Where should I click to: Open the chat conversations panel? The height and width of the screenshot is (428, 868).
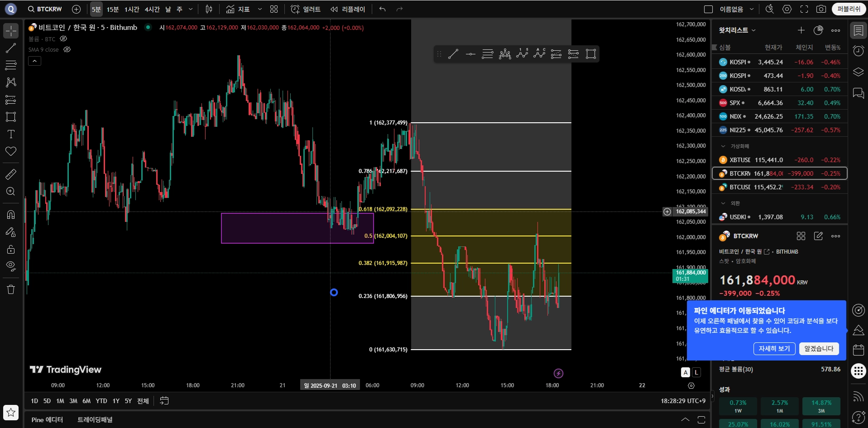click(x=858, y=93)
